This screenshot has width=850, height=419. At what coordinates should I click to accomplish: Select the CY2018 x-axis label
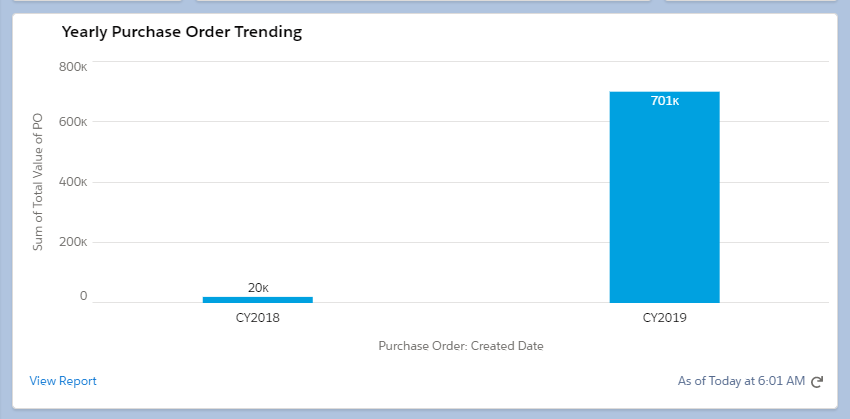(x=258, y=319)
